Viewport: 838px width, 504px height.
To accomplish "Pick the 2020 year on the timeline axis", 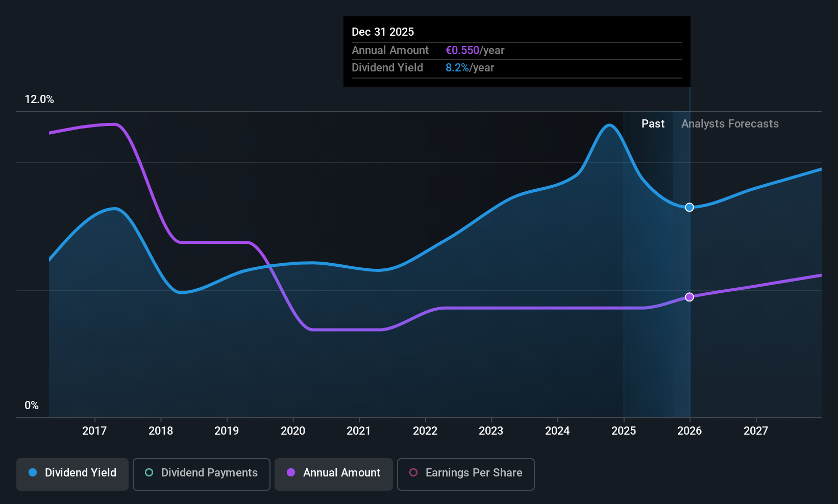I will tap(293, 431).
